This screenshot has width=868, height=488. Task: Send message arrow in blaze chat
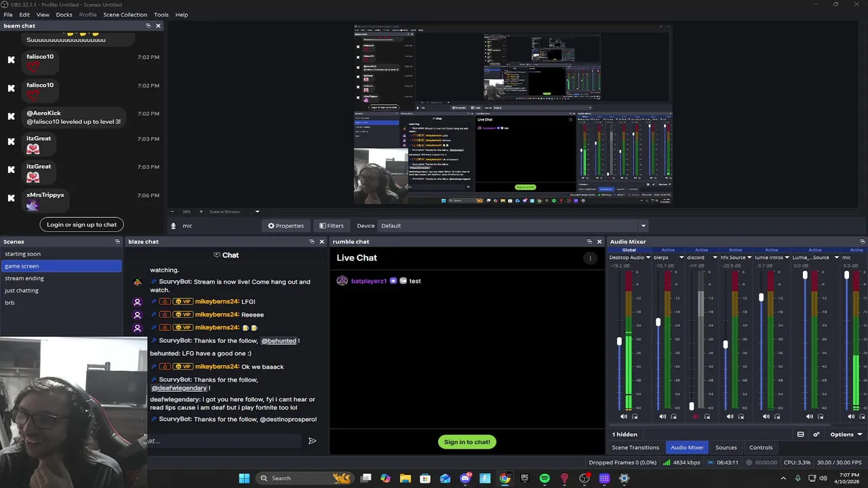click(312, 441)
